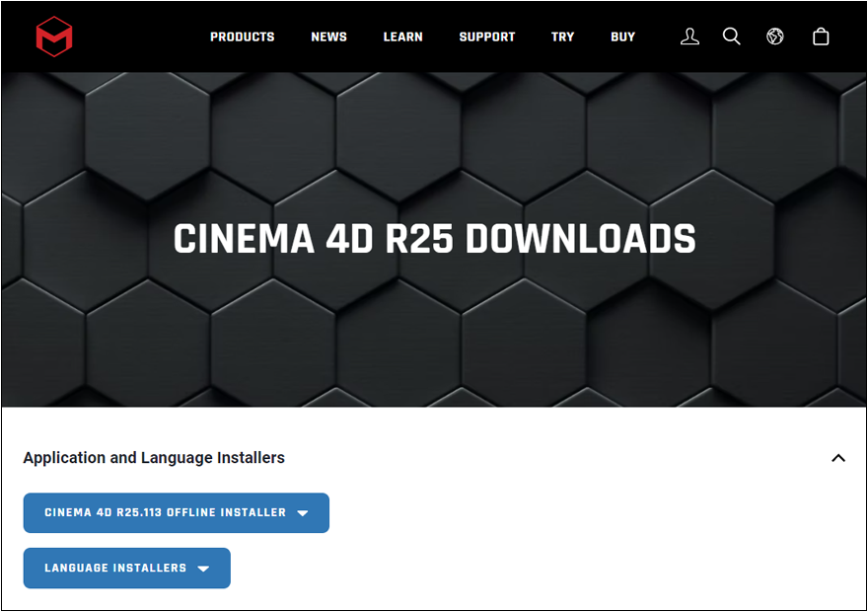Open the globe language selector icon
Viewport: 868px width, 612px height.
[x=775, y=37]
